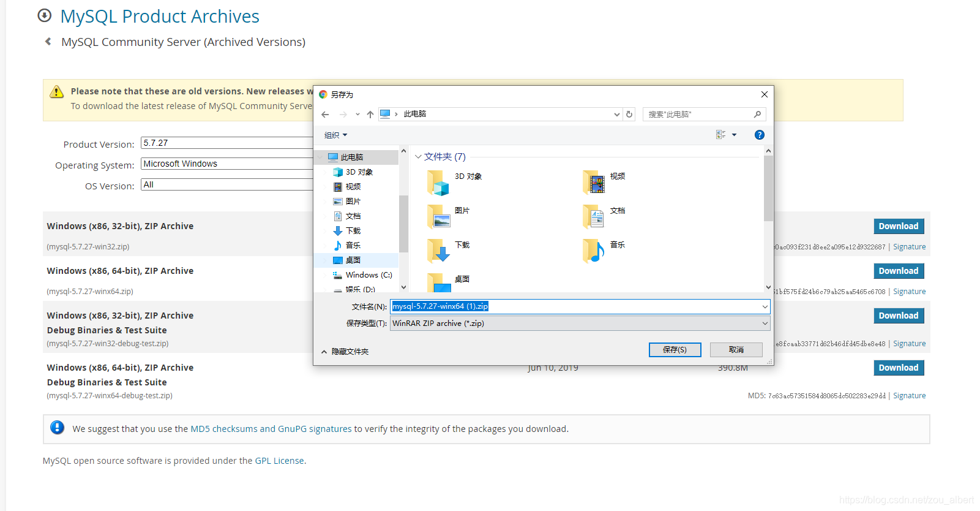Open view options dropdown arrow
The height and width of the screenshot is (511, 980).
[734, 135]
